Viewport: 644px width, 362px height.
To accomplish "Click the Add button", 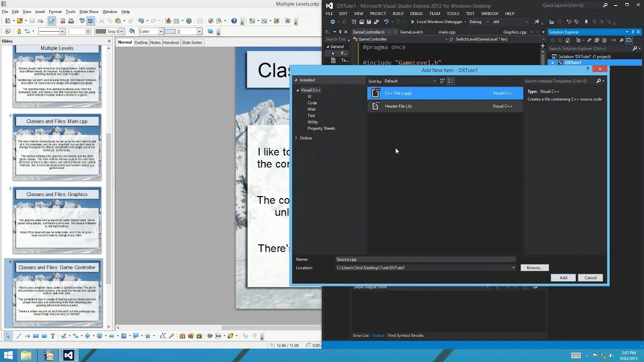I will point(563,278).
